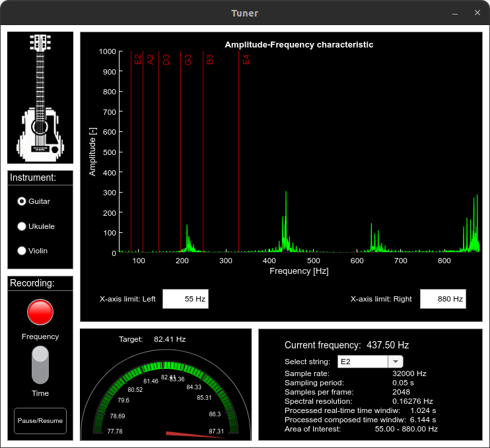This screenshot has height=448, width=490.
Task: Click the guitar instrument image
Action: point(40,98)
